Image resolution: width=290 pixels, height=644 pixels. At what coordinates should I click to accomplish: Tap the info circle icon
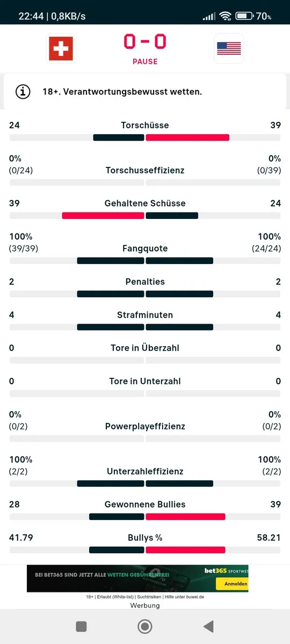(23, 92)
